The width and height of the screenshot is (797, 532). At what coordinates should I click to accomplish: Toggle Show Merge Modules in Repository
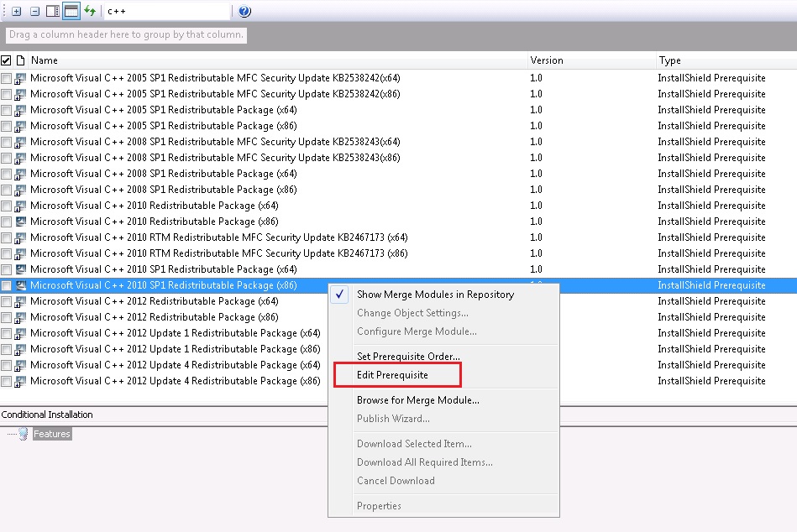pos(435,295)
